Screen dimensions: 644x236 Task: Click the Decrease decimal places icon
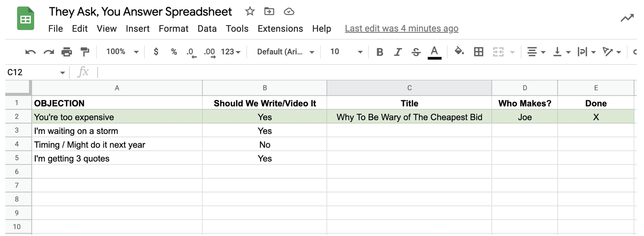point(190,52)
